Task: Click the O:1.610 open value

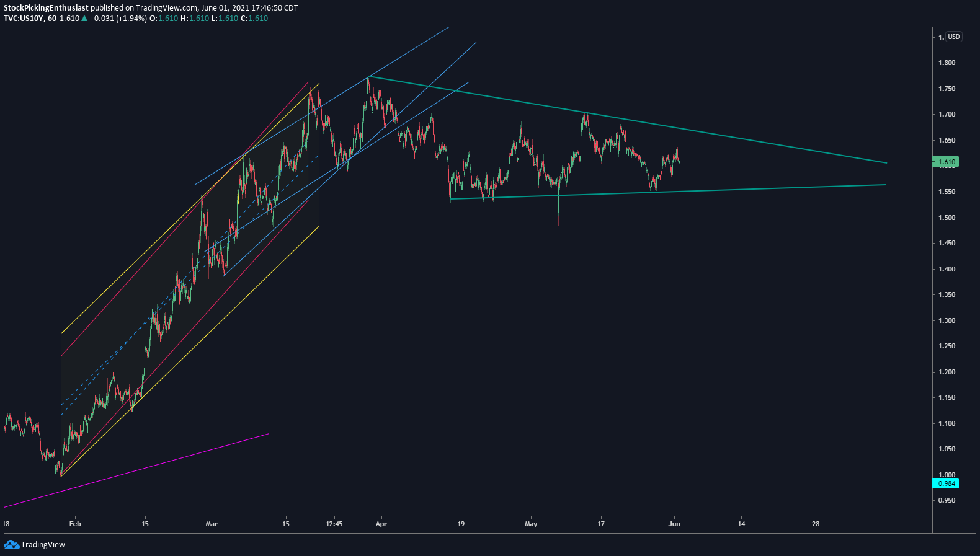Action: [164, 19]
